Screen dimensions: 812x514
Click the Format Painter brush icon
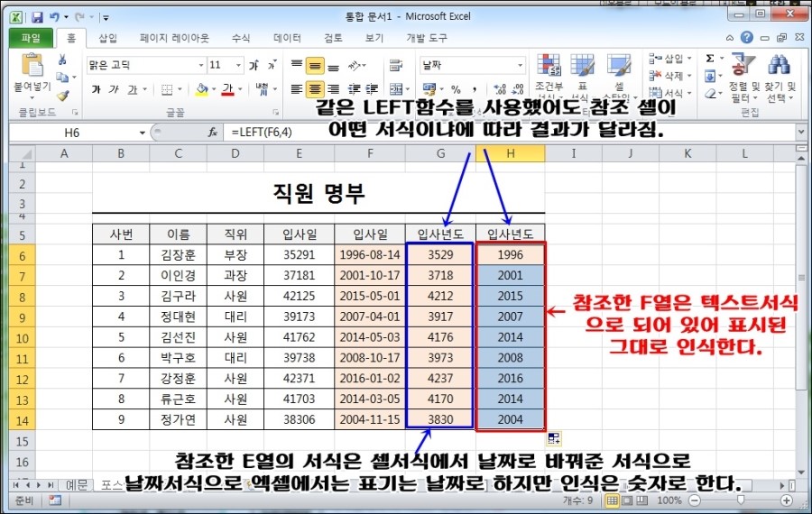[x=62, y=96]
